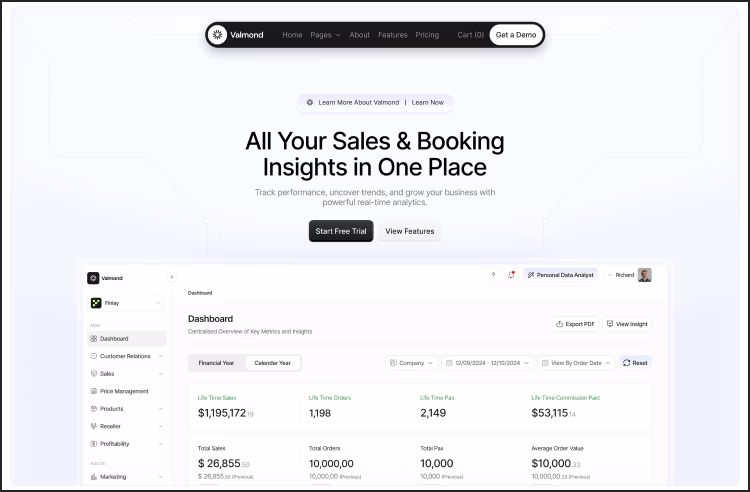The image size is (750, 492).
Task: Expand the Sales section chevron
Action: [x=161, y=373]
